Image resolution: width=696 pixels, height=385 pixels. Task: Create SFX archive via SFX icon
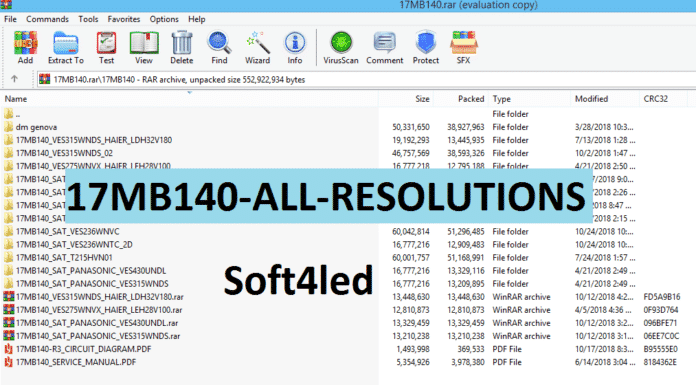click(x=463, y=47)
